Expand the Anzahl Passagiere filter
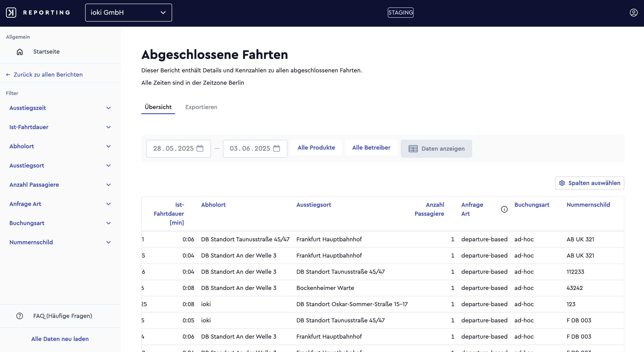Image resolution: width=644 pixels, height=352 pixels. click(60, 185)
